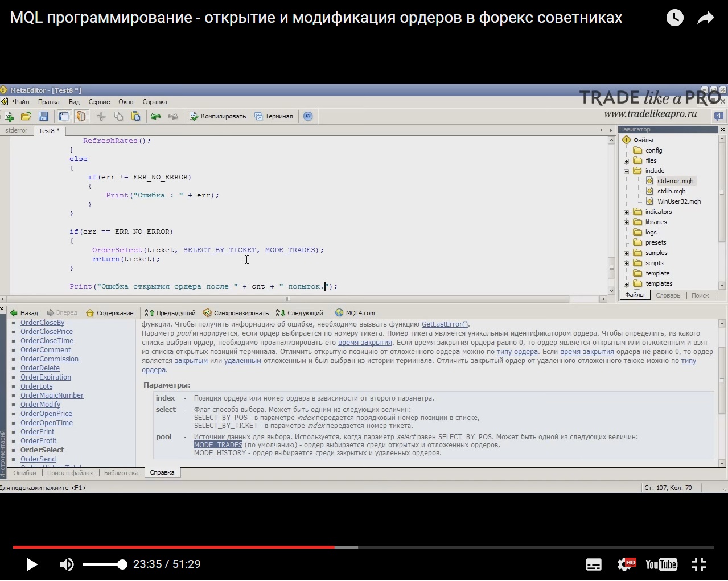Expand the scripts folder node
The width and height of the screenshot is (728, 581).
[627, 263]
